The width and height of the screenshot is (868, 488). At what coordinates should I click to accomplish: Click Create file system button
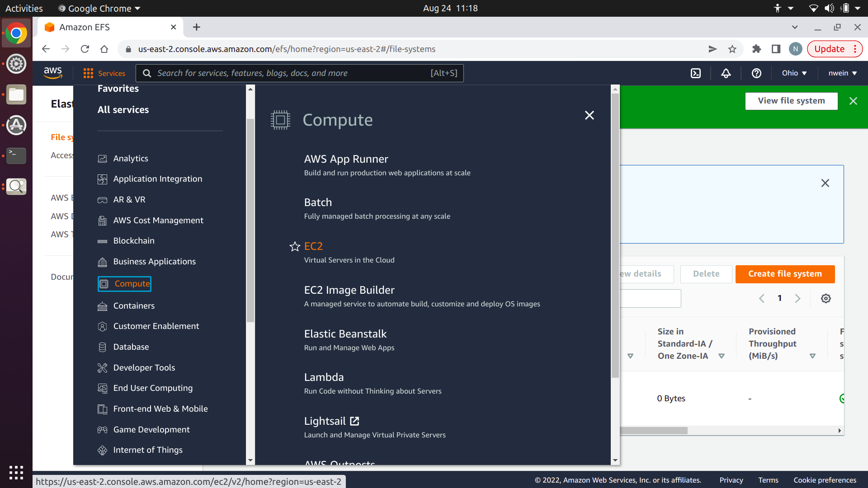[x=785, y=274]
